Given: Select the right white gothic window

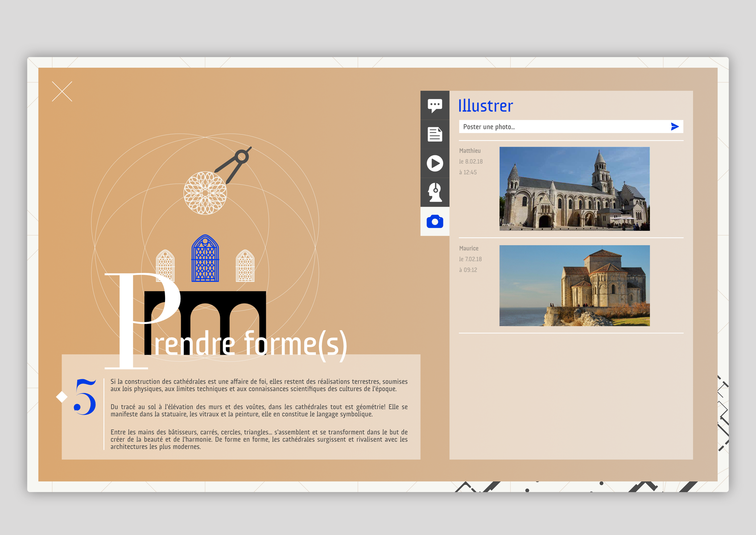Looking at the screenshot, I should 245,265.
